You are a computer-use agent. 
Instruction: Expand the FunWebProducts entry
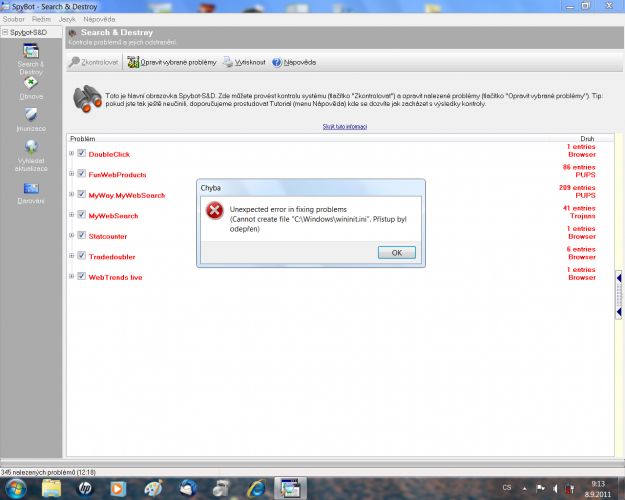point(71,173)
